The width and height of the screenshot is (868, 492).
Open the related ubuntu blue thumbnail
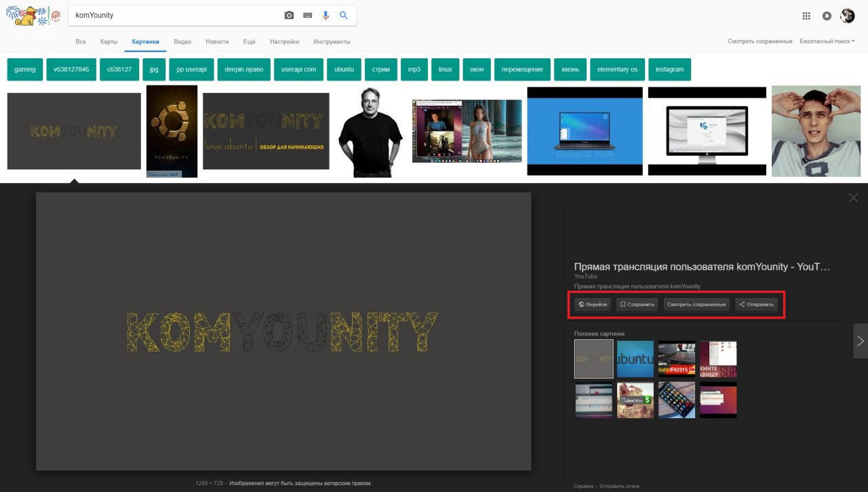point(635,358)
